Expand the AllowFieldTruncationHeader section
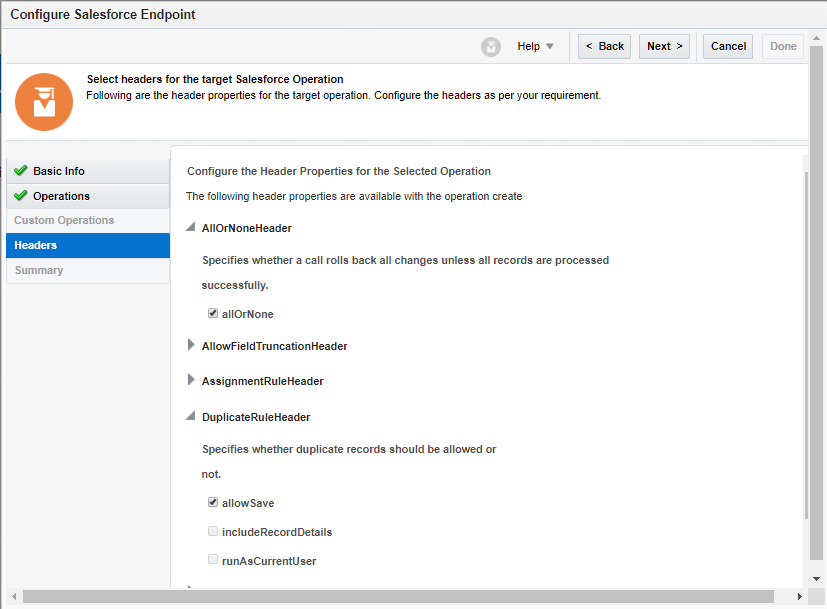Viewport: 827px width, 609px height. (x=191, y=345)
